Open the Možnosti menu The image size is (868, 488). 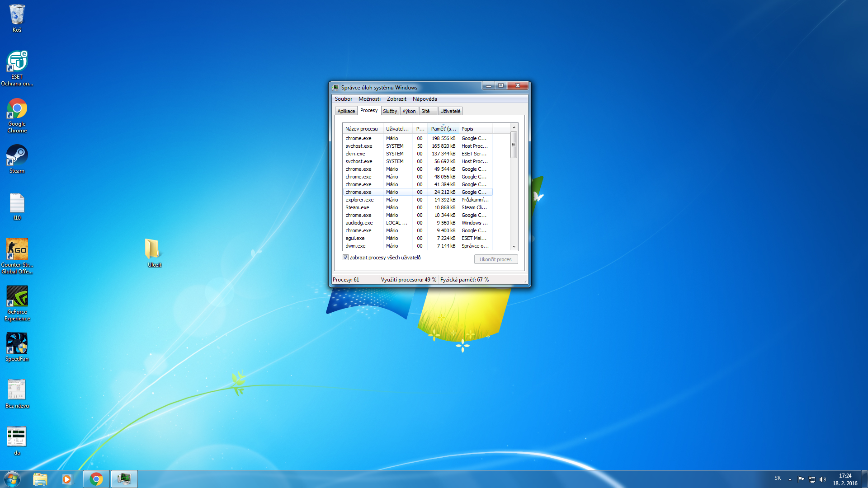(x=369, y=99)
